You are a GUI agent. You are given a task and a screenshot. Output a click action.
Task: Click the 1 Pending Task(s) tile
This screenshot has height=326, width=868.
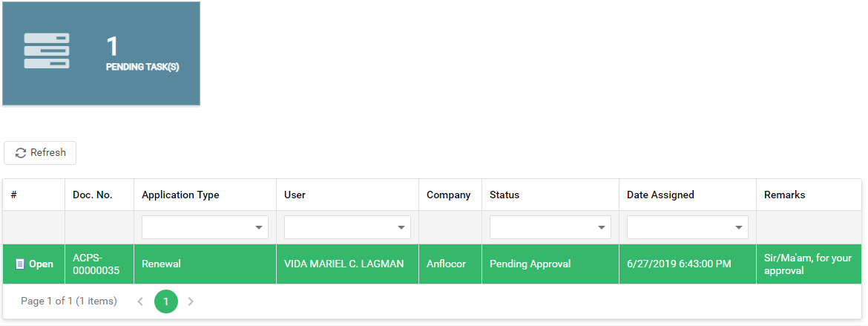pos(101,53)
